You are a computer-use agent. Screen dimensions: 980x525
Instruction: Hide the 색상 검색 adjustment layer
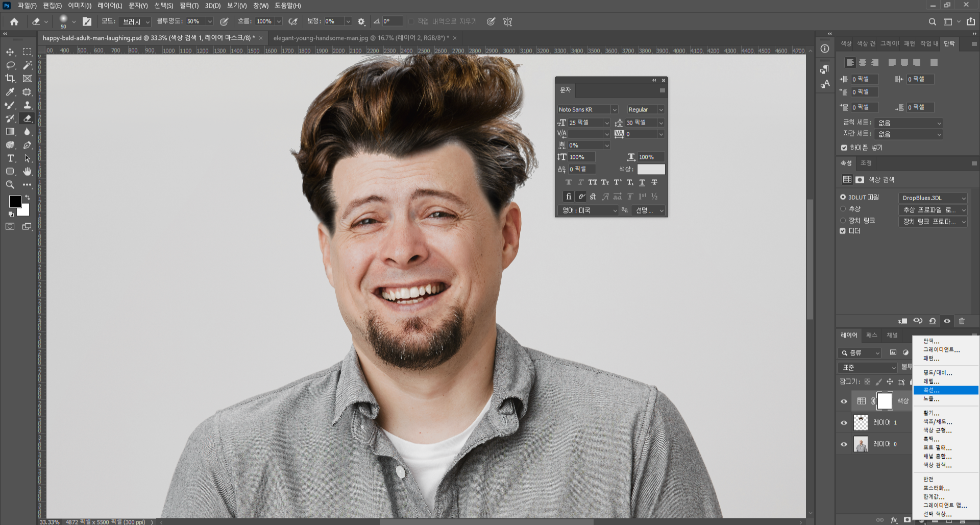click(844, 401)
